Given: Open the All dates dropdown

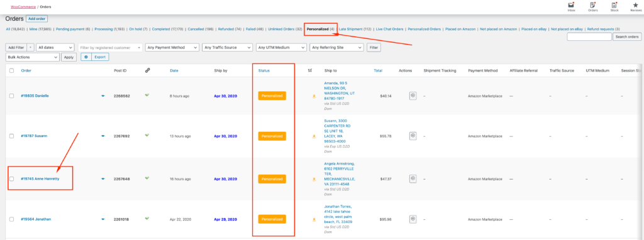Looking at the screenshot, I should tap(55, 48).
